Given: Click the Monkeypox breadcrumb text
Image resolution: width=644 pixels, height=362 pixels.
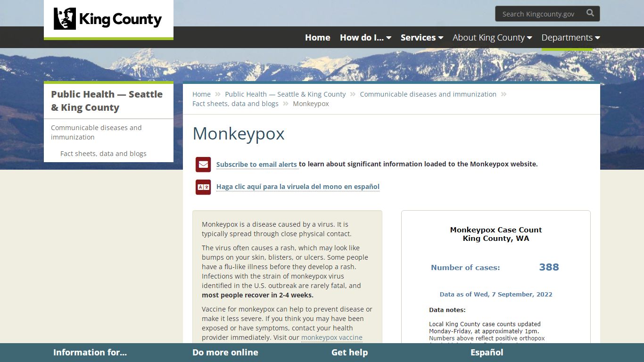Looking at the screenshot, I should (311, 104).
